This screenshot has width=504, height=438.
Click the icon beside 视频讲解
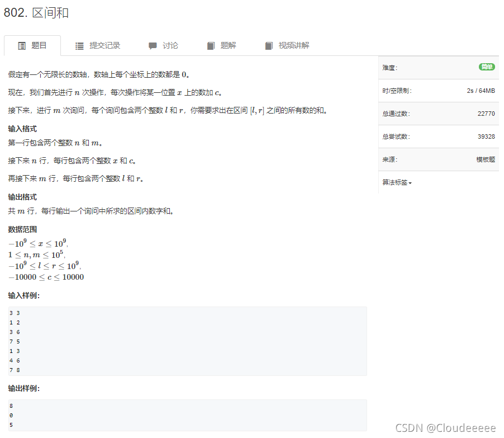[x=269, y=45]
